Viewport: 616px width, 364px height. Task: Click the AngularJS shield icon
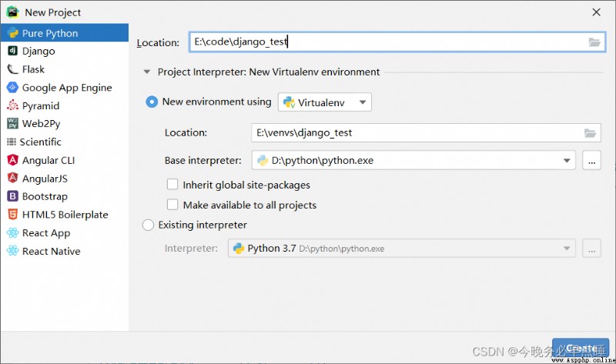13,178
